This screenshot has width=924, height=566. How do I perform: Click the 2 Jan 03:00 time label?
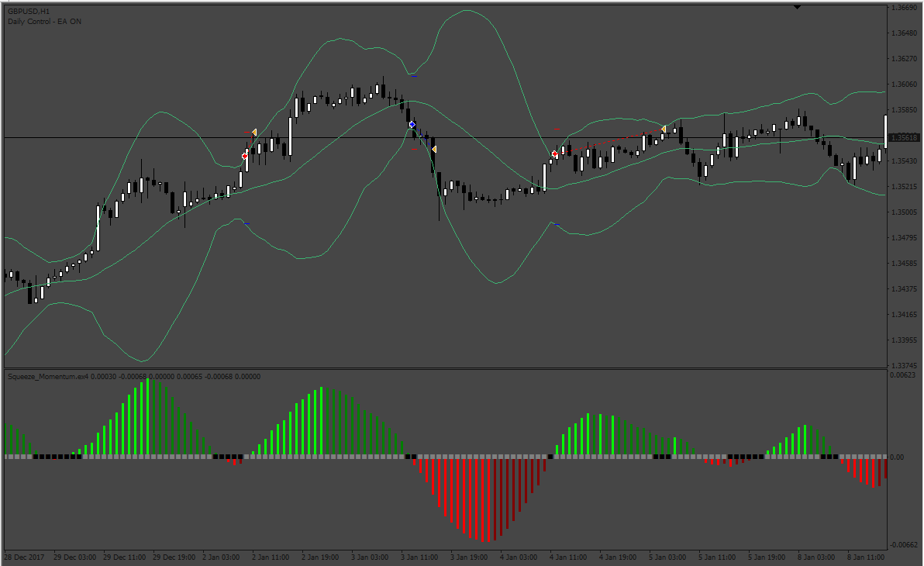tap(221, 557)
